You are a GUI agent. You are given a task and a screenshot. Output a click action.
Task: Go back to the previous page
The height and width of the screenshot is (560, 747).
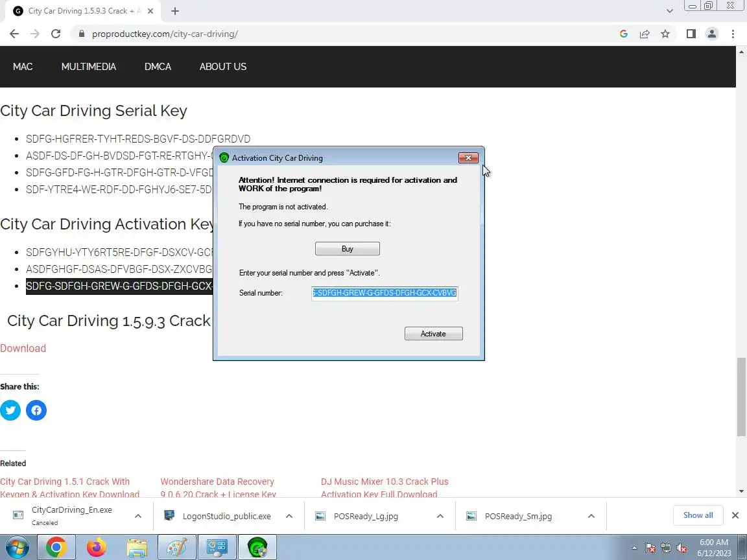14,34
